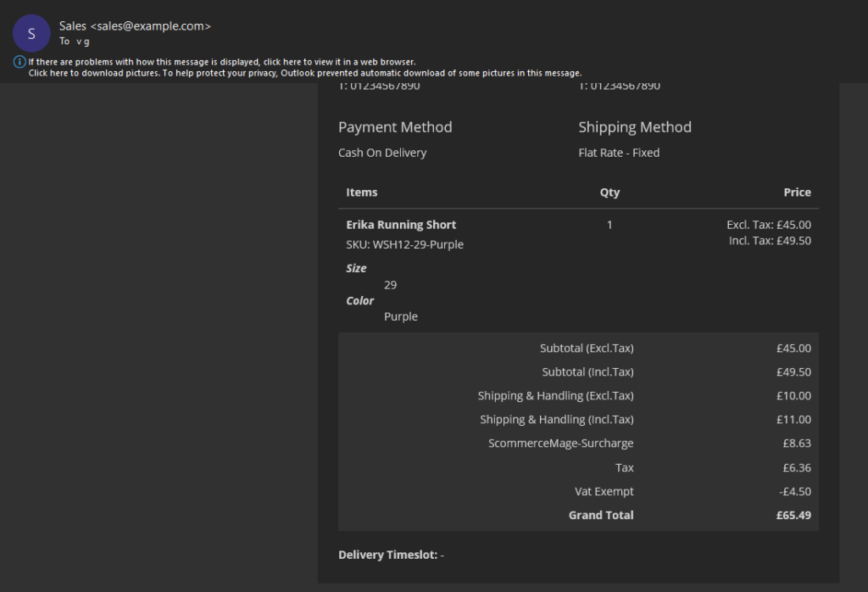Screen dimensions: 868x592
Task: Click the sender name Sales <sales@example.com>
Action: point(135,26)
